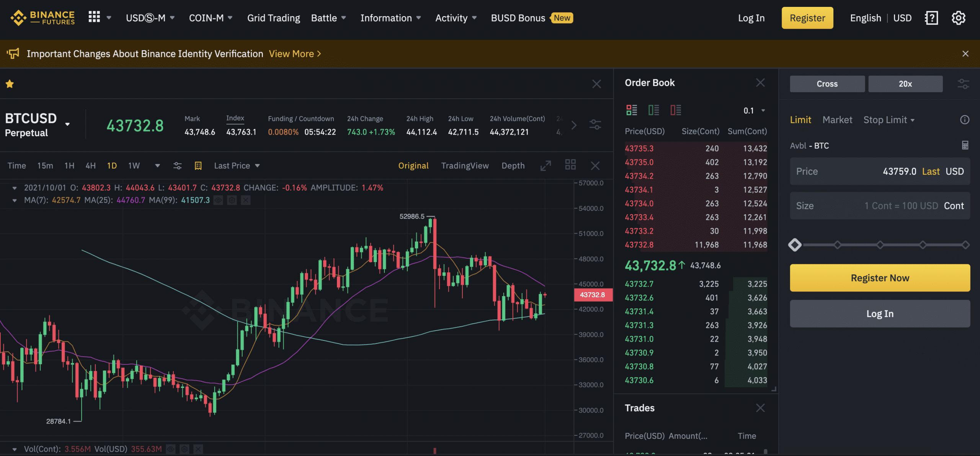Click Log In button in order form
This screenshot has height=456, width=980.
coord(880,314)
